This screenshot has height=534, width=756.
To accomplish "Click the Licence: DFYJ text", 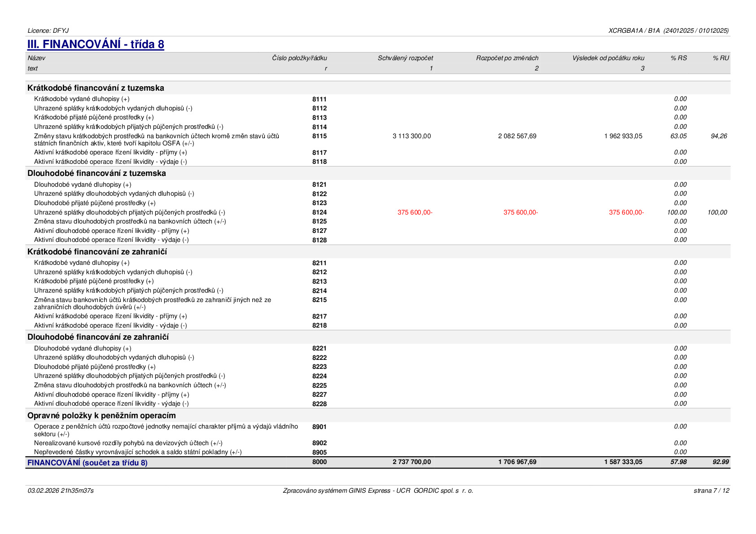I will coord(48,31).
